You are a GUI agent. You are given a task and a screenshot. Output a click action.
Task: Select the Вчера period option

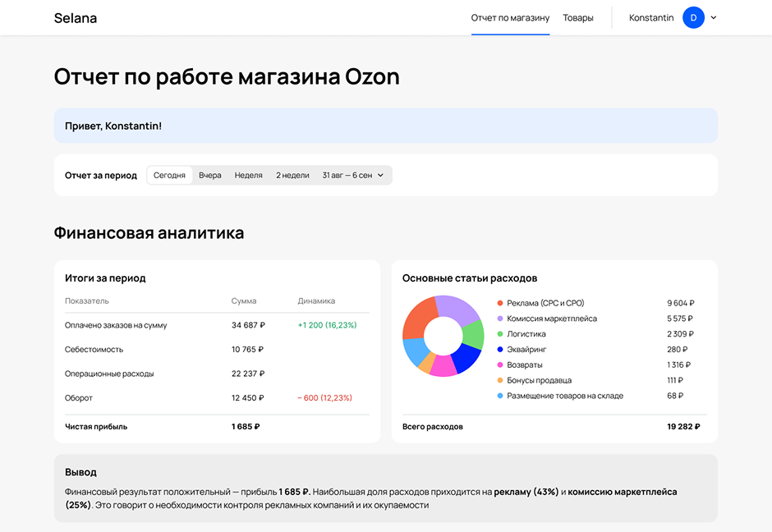click(210, 175)
